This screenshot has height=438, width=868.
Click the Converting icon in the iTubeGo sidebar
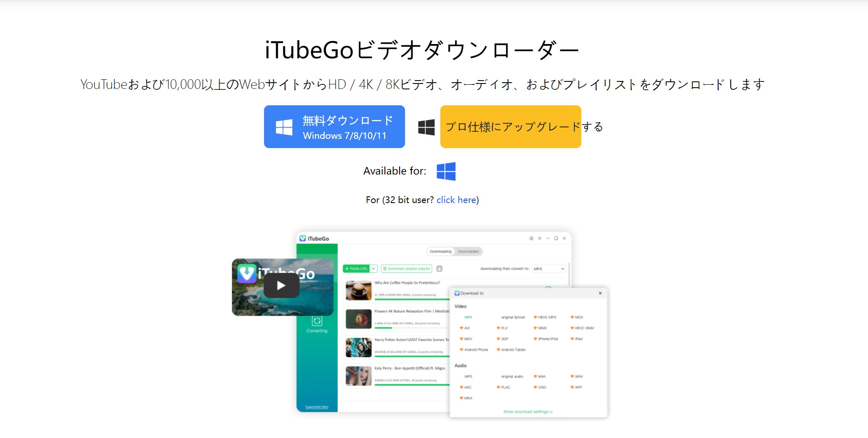point(317,321)
